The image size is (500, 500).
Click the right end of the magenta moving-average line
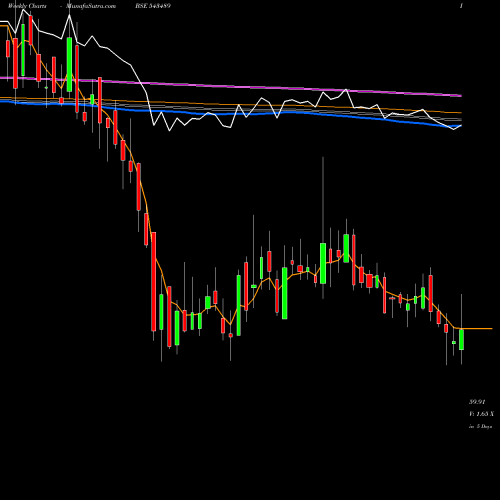460,96
